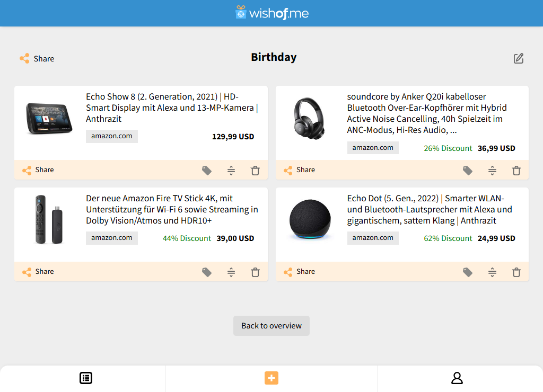Viewport: 543px width, 392px height.
Task: Open the Fire TV Stick product image
Action: (48, 220)
